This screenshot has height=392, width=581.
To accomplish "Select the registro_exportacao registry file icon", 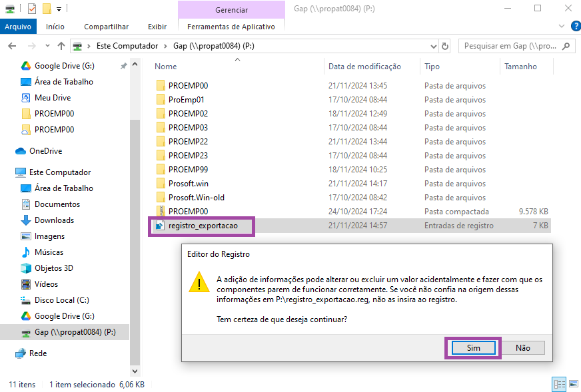I will 160,226.
